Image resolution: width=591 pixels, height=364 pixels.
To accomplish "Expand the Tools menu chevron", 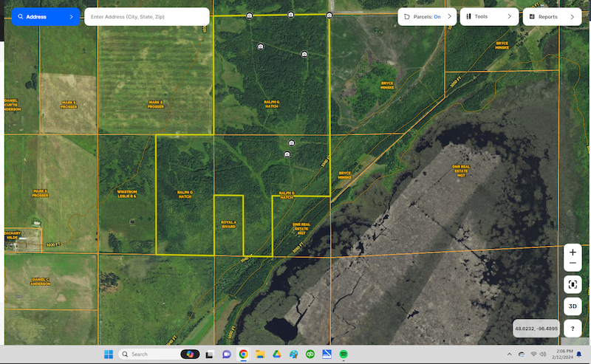I will 509,16.
